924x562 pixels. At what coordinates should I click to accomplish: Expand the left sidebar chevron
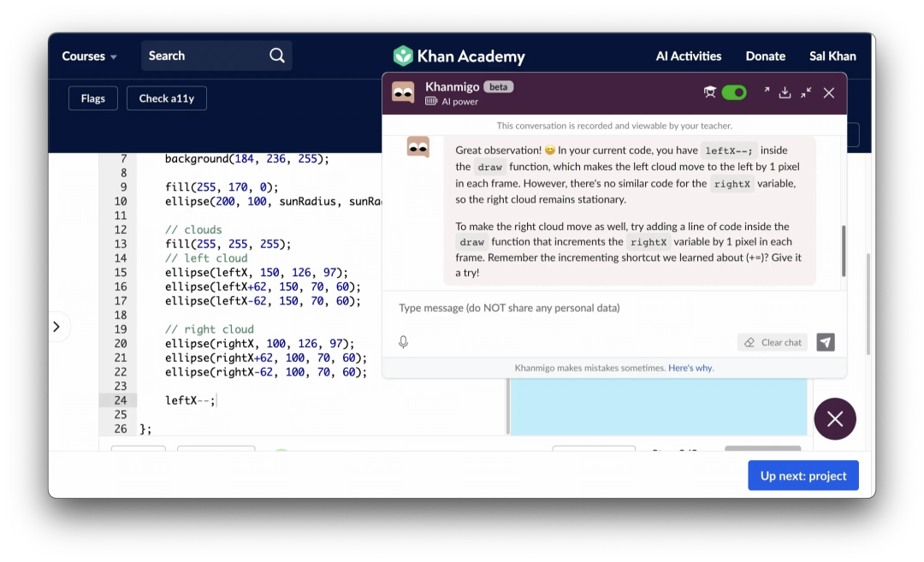56,327
